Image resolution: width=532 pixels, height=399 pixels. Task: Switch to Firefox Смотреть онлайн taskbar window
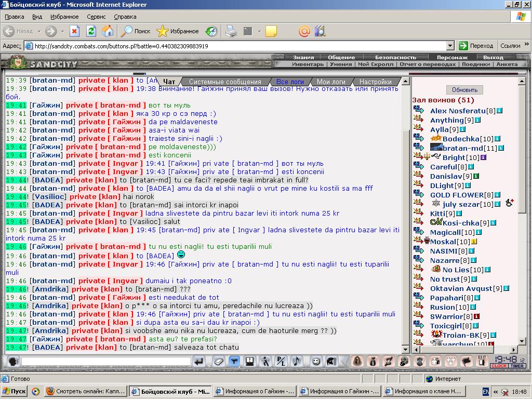86,391
